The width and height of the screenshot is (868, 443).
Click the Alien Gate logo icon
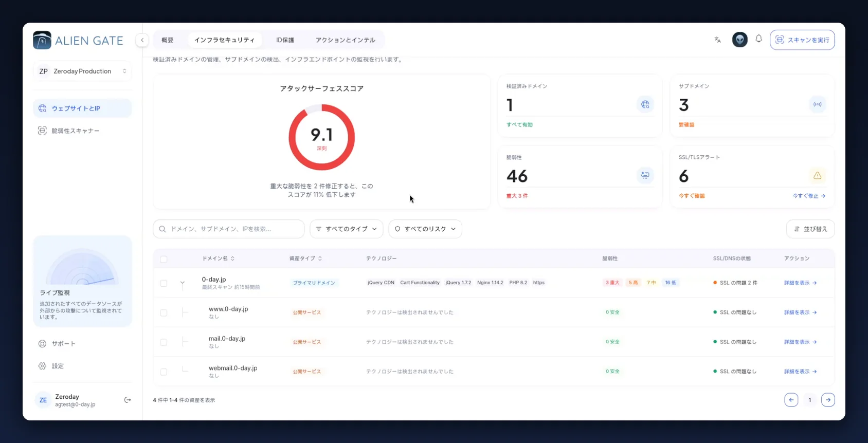click(x=42, y=40)
